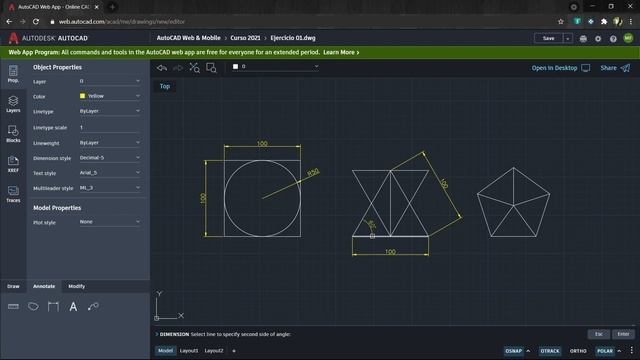640x360 pixels.
Task: Open the XREF panel icon
Action: point(13,164)
